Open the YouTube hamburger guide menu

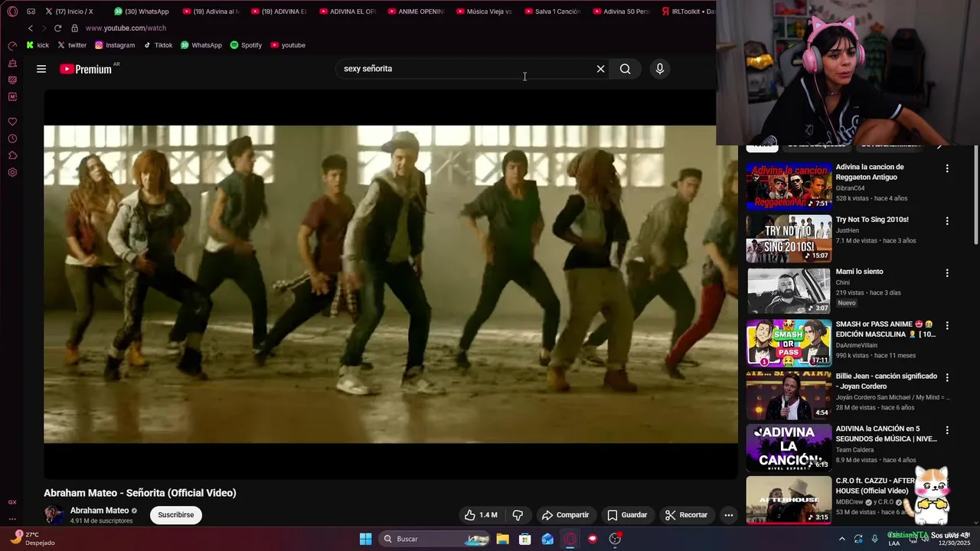[x=41, y=69]
